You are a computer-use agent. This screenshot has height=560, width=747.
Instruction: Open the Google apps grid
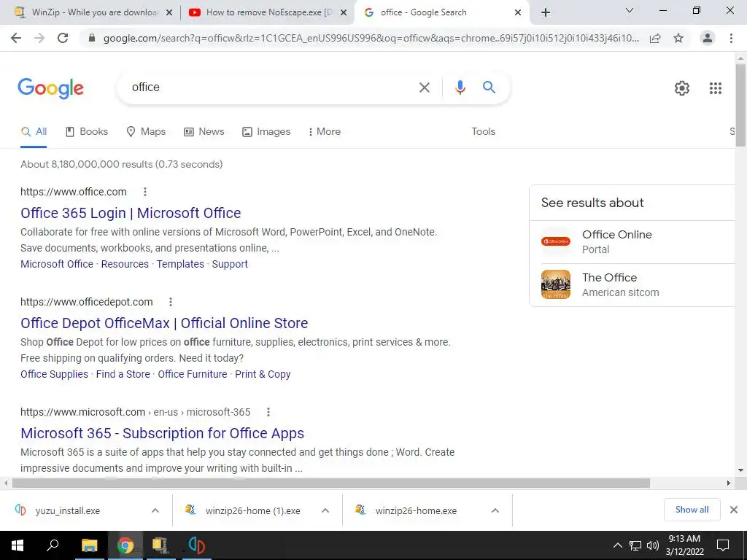(x=716, y=88)
